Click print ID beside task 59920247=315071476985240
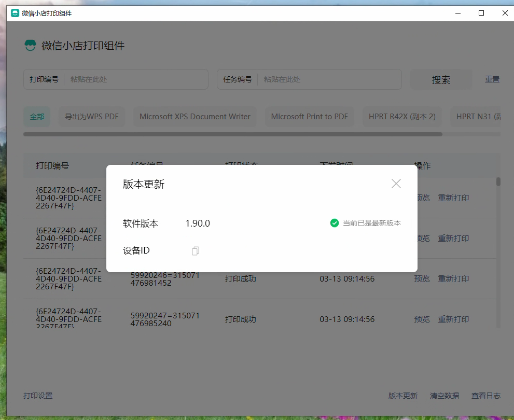Viewport: 514px width, 420px height. click(68, 318)
